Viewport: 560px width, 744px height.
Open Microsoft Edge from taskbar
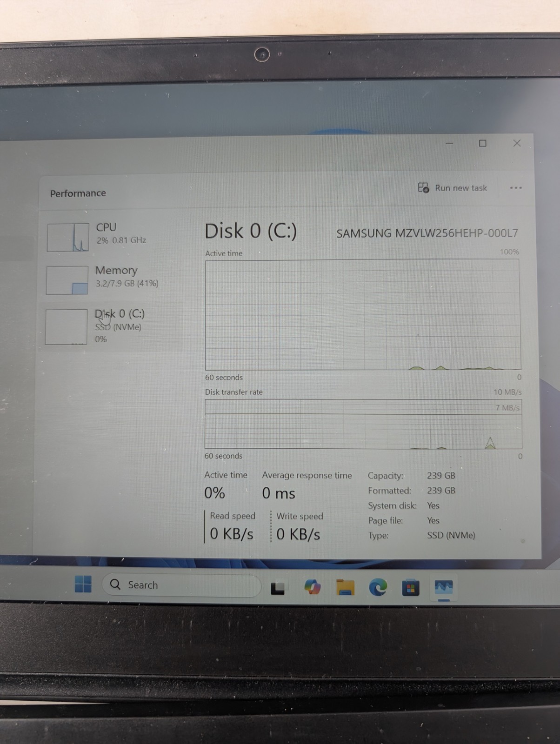tap(378, 588)
